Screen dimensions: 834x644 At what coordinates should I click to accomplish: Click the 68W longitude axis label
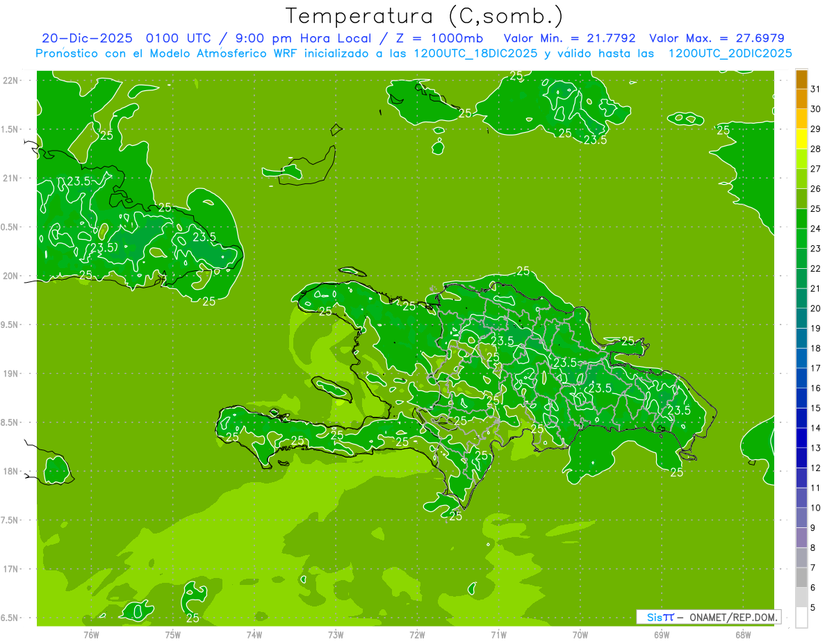(743, 635)
